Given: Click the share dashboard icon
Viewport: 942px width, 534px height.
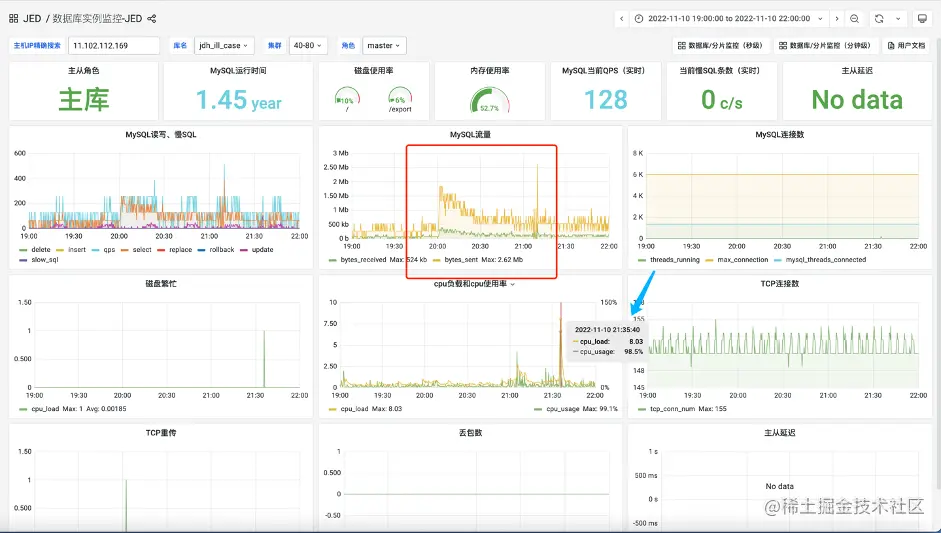Looking at the screenshot, I should [x=152, y=19].
